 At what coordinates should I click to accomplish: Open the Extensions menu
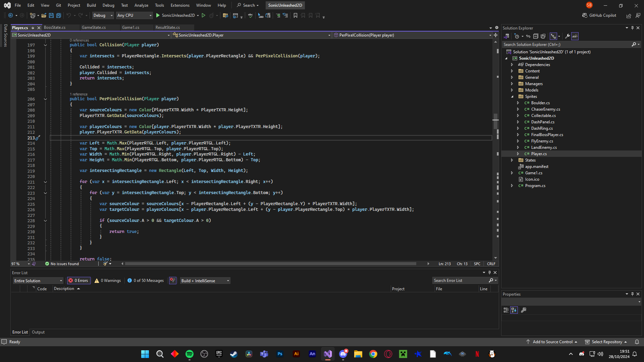click(x=180, y=5)
